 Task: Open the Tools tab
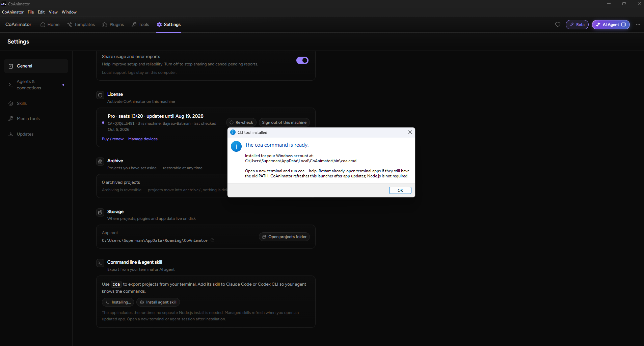pos(140,25)
